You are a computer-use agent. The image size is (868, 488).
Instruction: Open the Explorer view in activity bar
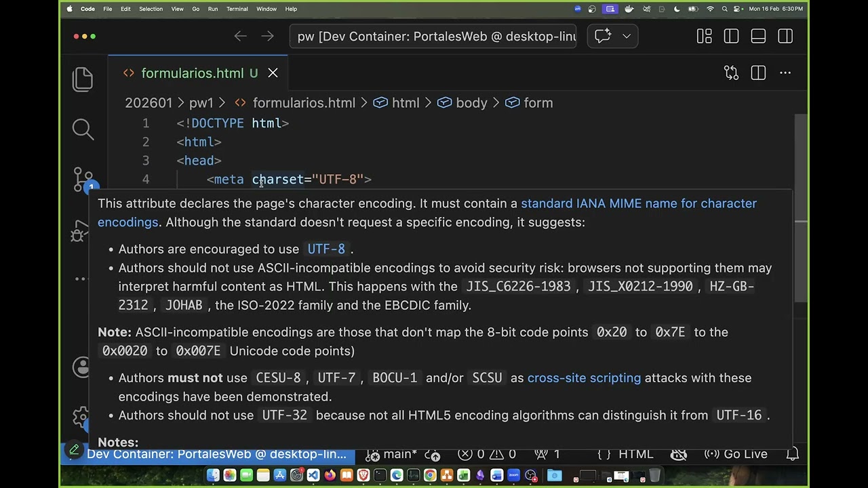pos(83,79)
